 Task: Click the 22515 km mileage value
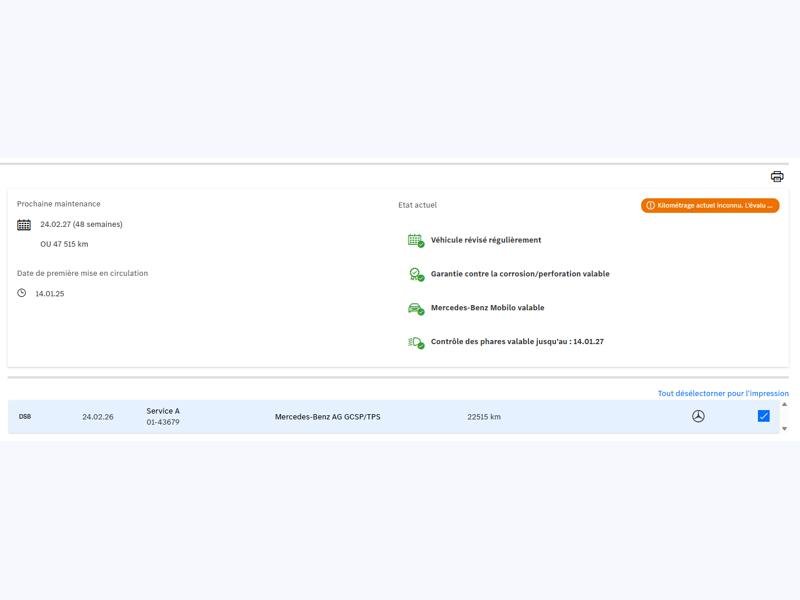tap(484, 417)
